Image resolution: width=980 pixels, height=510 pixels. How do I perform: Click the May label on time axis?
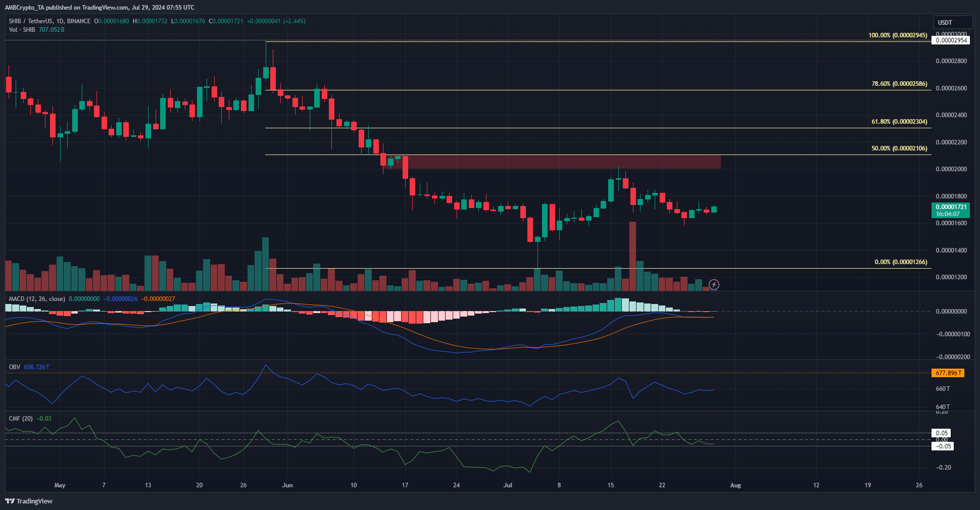60,485
